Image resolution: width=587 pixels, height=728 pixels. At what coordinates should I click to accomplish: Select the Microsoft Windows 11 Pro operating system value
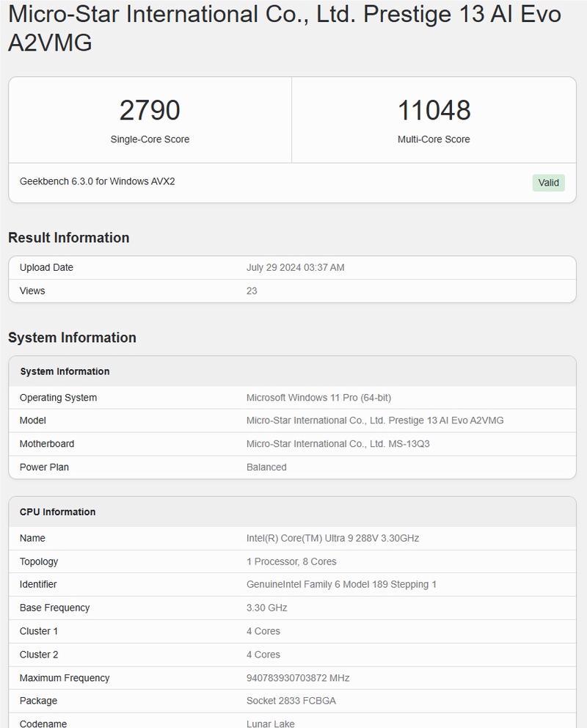pos(318,398)
